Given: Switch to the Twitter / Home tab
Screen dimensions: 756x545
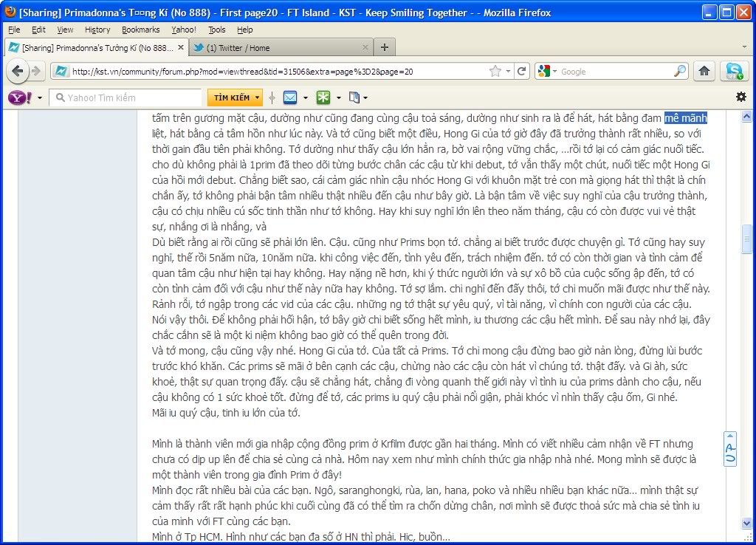Looking at the screenshot, I should tap(281, 48).
